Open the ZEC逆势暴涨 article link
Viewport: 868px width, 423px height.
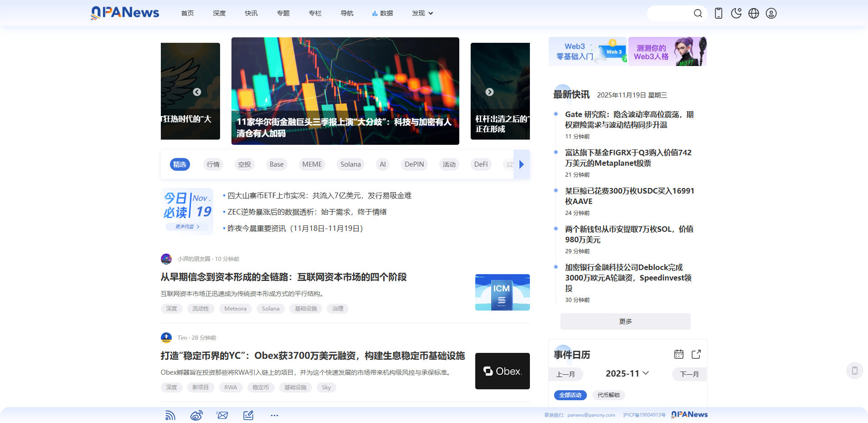coord(307,212)
